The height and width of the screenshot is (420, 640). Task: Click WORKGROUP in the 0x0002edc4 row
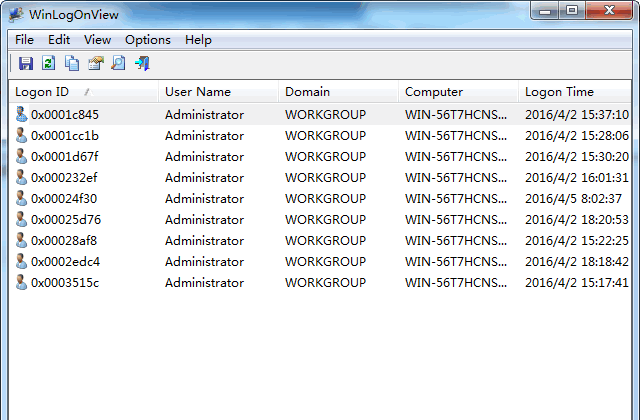(x=325, y=262)
